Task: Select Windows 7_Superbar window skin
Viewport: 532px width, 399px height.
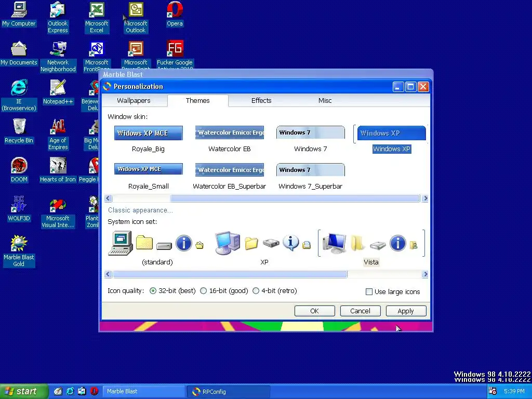Action: click(x=311, y=177)
